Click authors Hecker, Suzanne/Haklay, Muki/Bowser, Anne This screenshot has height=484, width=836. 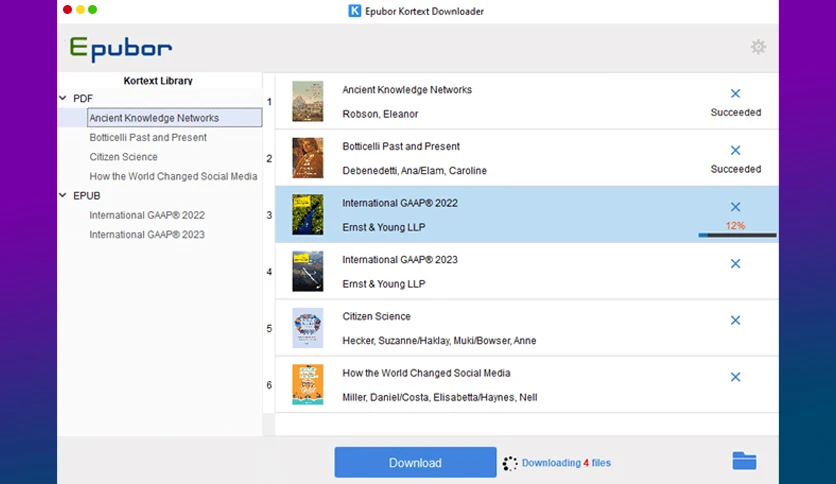(439, 341)
